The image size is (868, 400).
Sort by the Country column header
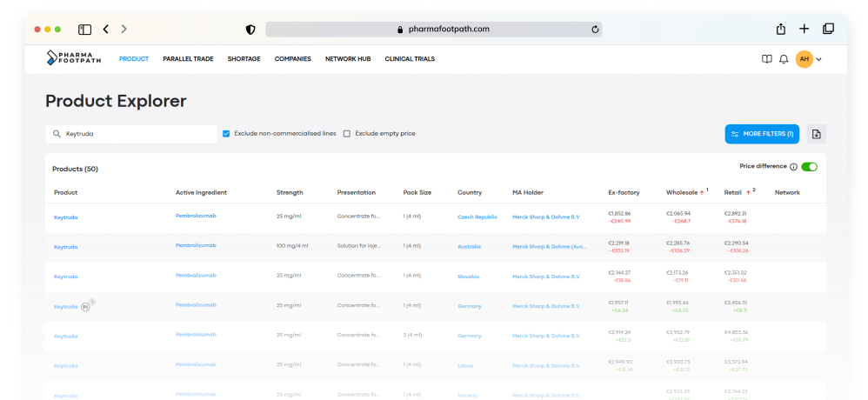click(470, 192)
